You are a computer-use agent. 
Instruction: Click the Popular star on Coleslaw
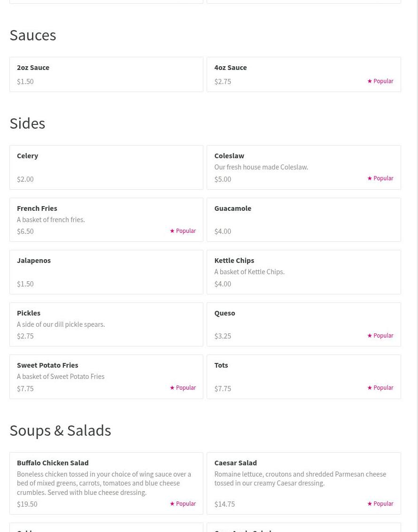pyautogui.click(x=370, y=178)
